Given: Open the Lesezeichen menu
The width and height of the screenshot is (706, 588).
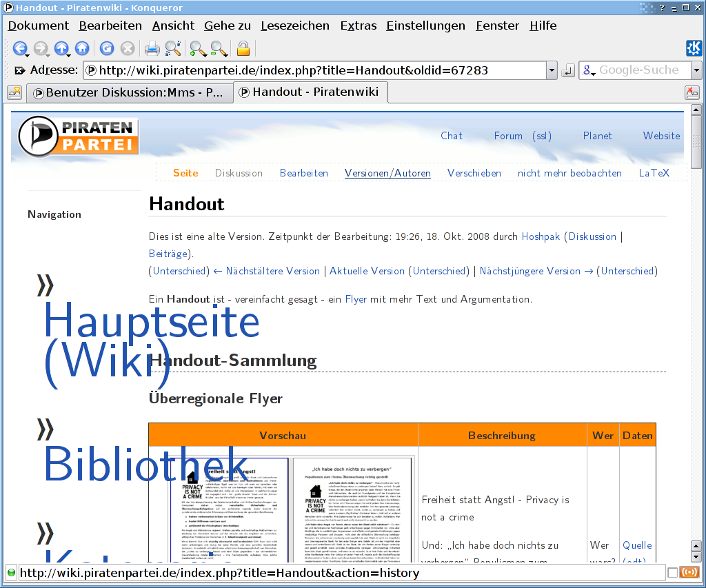Looking at the screenshot, I should click(x=294, y=26).
